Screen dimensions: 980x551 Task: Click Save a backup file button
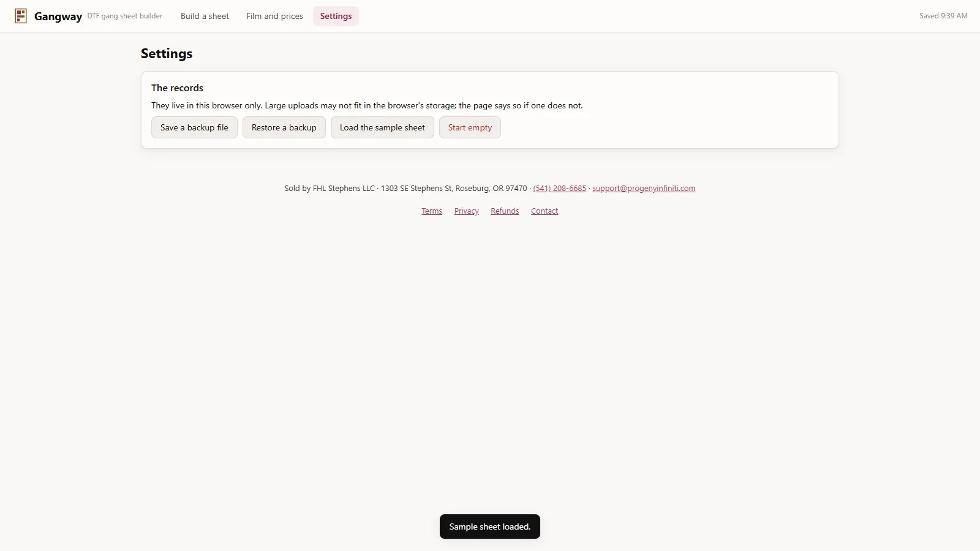click(x=194, y=127)
